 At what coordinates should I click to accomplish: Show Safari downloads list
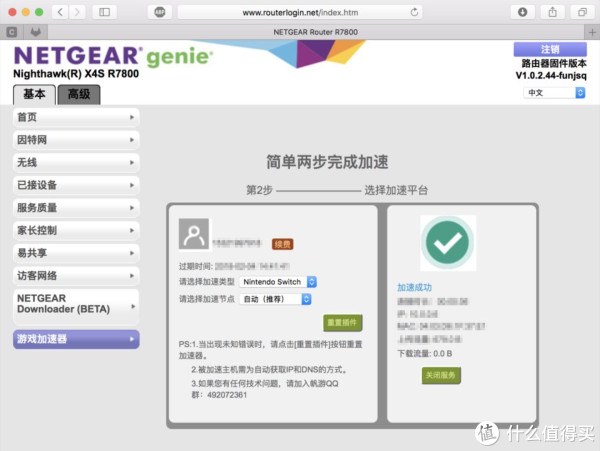coord(522,12)
